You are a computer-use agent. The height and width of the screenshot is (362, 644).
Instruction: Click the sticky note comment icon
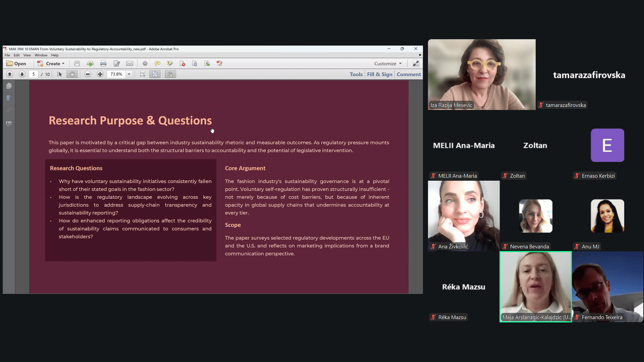[157, 63]
